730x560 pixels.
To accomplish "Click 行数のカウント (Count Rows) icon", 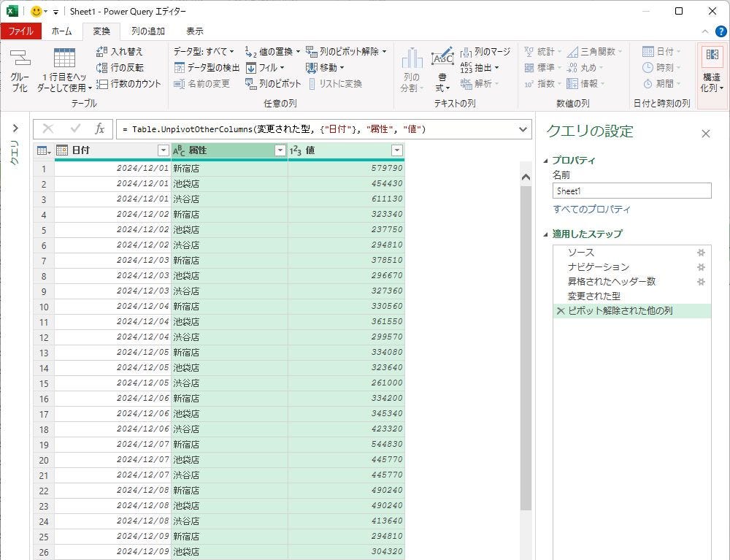I will coord(102,84).
